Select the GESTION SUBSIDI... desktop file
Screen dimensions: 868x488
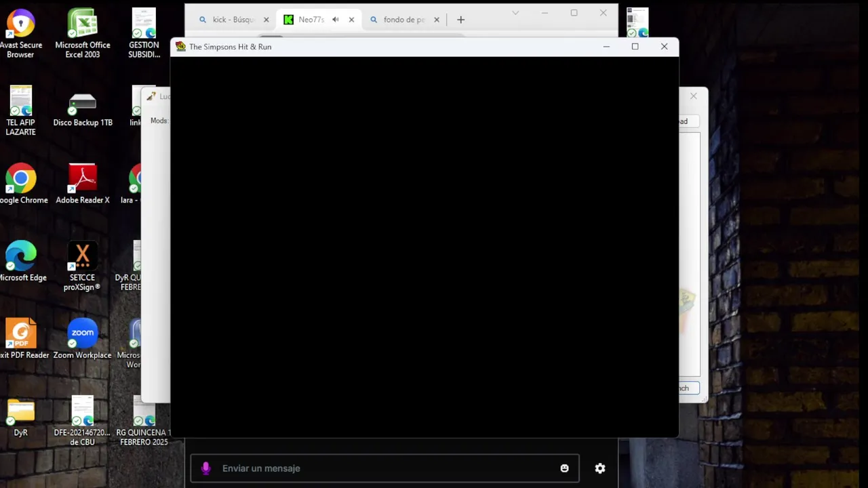point(144,33)
